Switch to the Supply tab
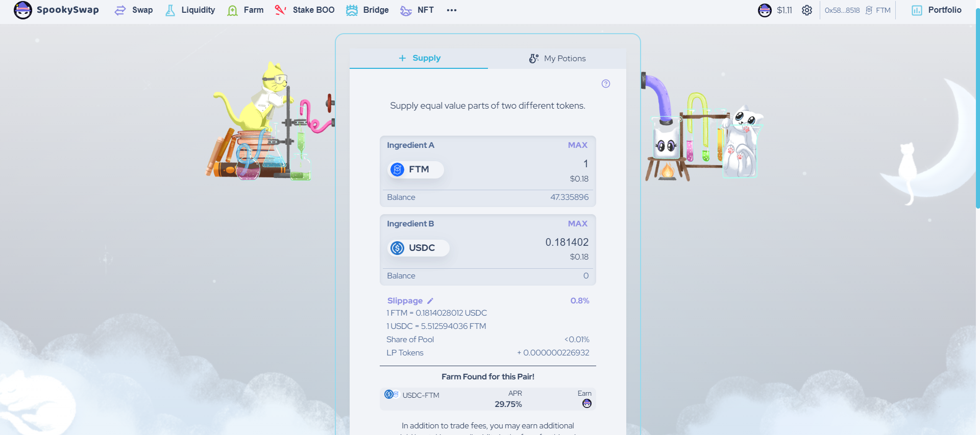The width and height of the screenshot is (980, 435). point(419,58)
